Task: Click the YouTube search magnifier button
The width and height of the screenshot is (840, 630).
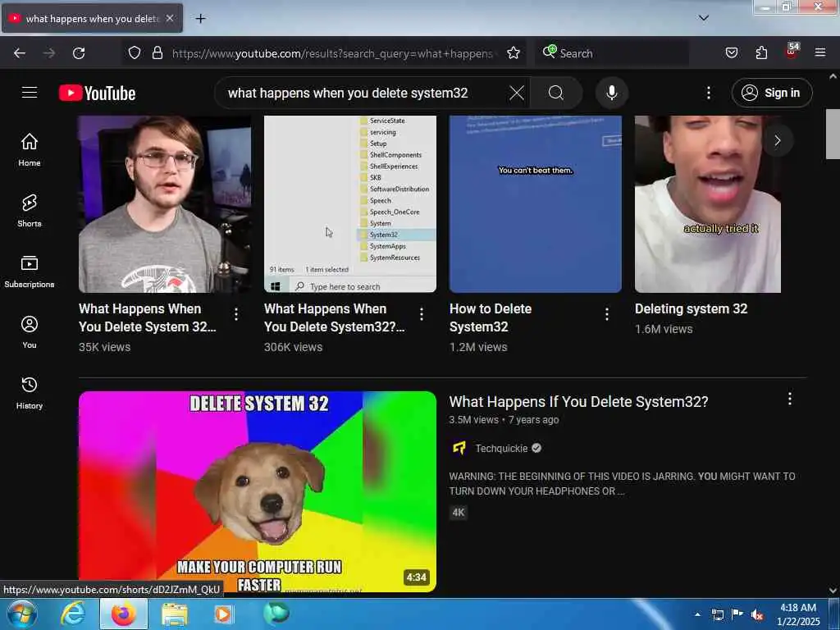Action: [555, 93]
